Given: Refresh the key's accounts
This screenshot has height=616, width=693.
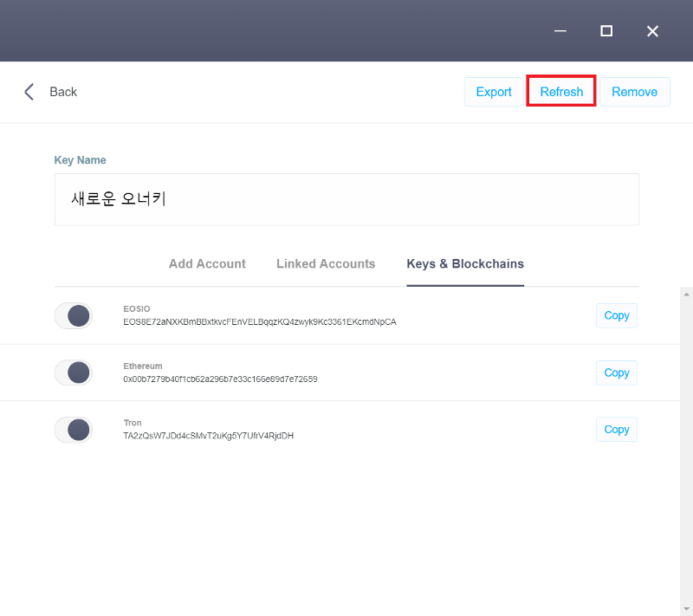Looking at the screenshot, I should [x=561, y=91].
